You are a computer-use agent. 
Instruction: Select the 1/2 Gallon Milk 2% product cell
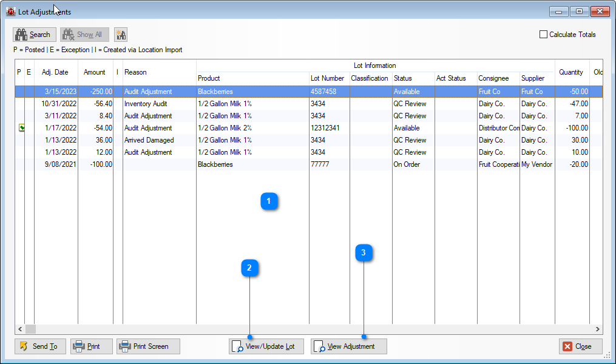[252, 127]
